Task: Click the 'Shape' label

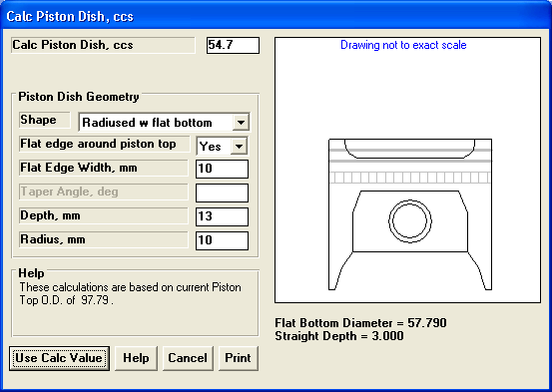Action: 45,120
